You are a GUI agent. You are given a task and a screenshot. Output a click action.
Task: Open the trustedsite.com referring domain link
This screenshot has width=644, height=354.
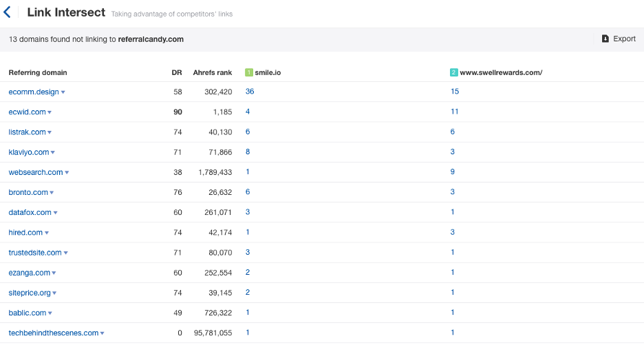pos(35,253)
